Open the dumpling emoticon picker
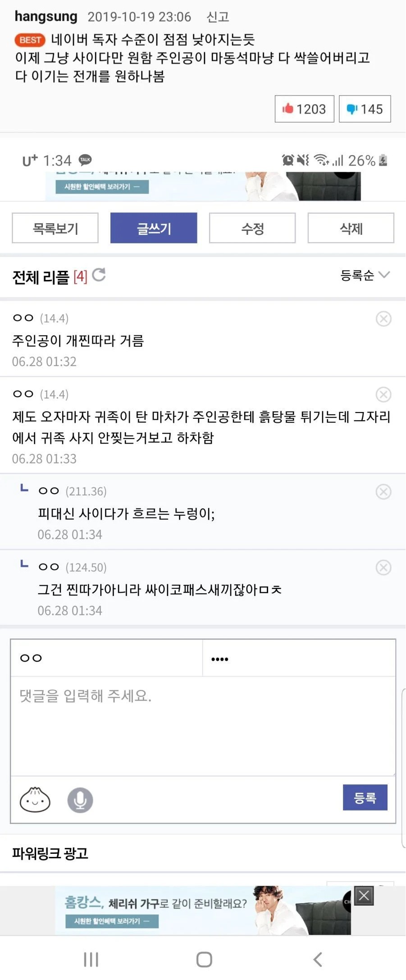 (35, 800)
